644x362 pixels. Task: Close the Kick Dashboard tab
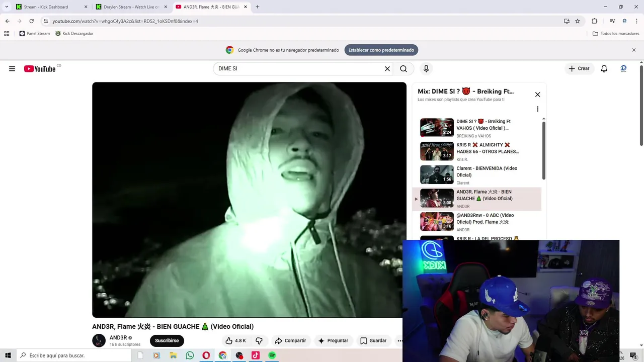[x=86, y=7]
